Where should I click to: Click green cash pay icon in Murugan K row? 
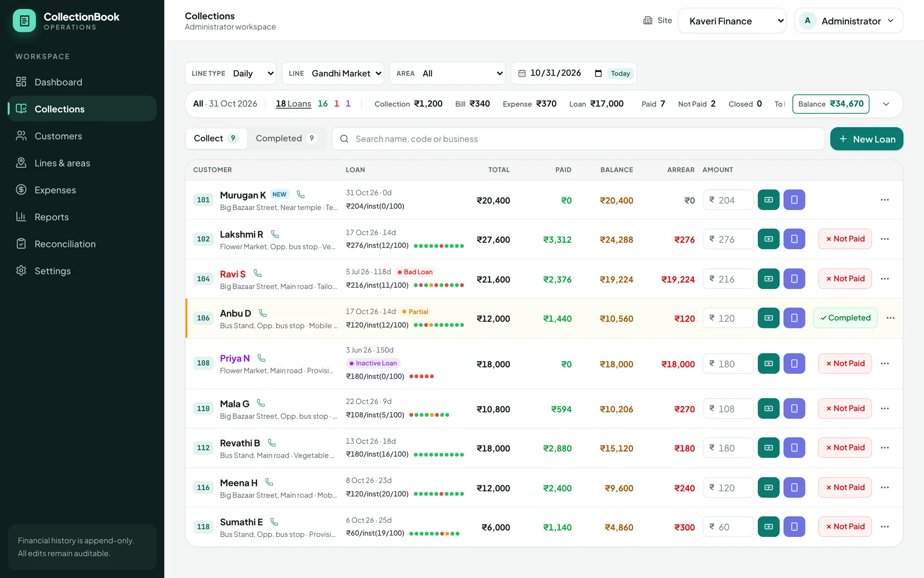769,200
